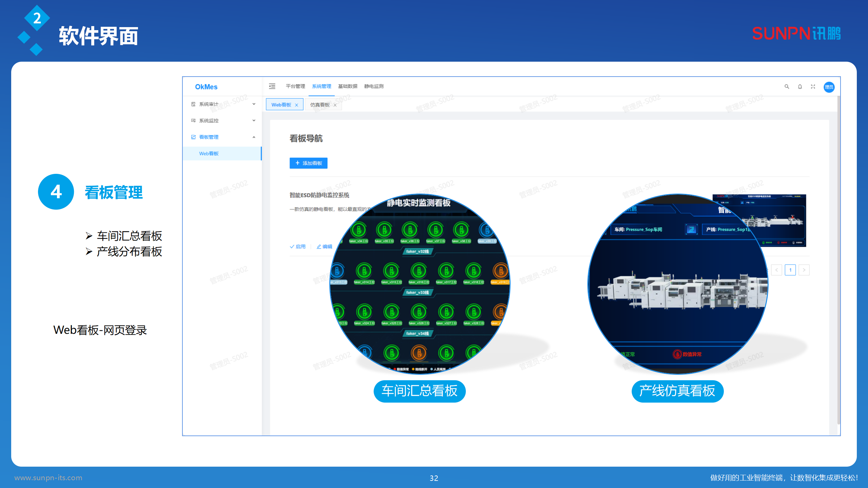The width and height of the screenshot is (868, 488).
Task: Open the search magnifier icon
Action: [x=787, y=87]
